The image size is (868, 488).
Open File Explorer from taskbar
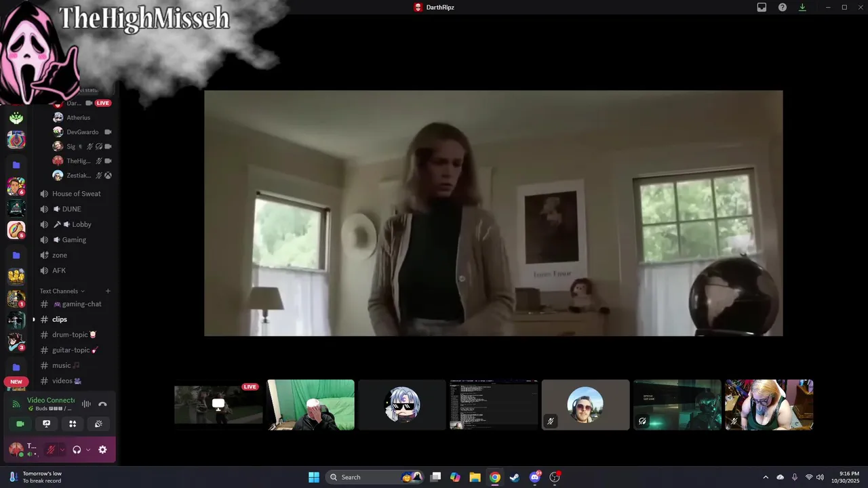coord(475,477)
